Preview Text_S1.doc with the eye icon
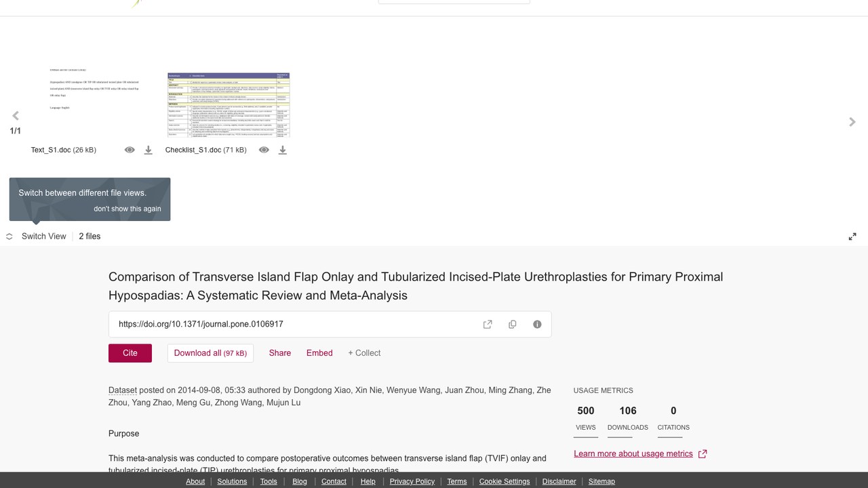868x488 pixels. pos(130,150)
